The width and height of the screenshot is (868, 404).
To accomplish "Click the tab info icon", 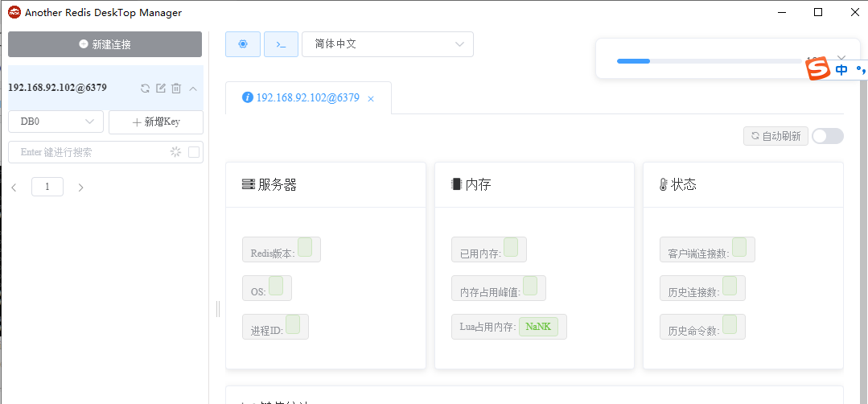I will 248,97.
